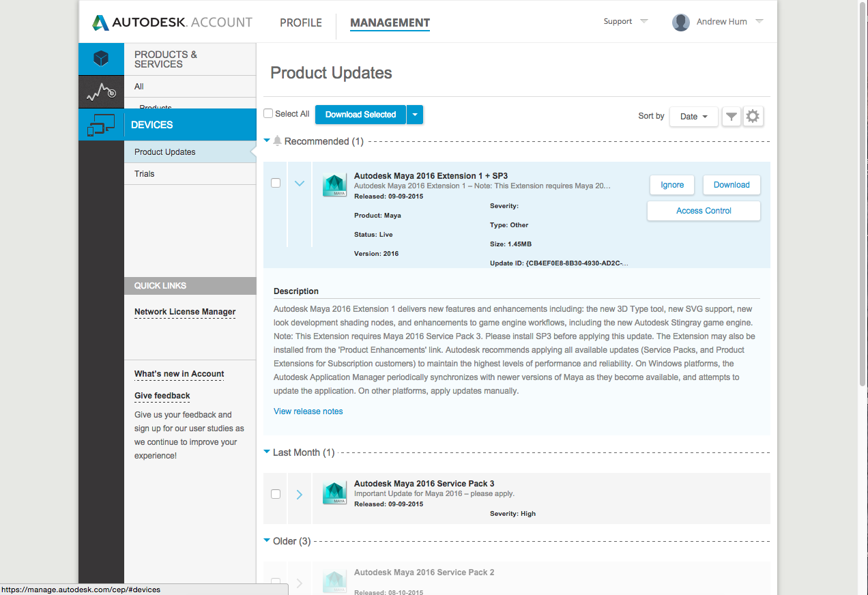This screenshot has width=868, height=595.
Task: Click Andrew Hum's avatar icon
Action: pyautogui.click(x=680, y=23)
